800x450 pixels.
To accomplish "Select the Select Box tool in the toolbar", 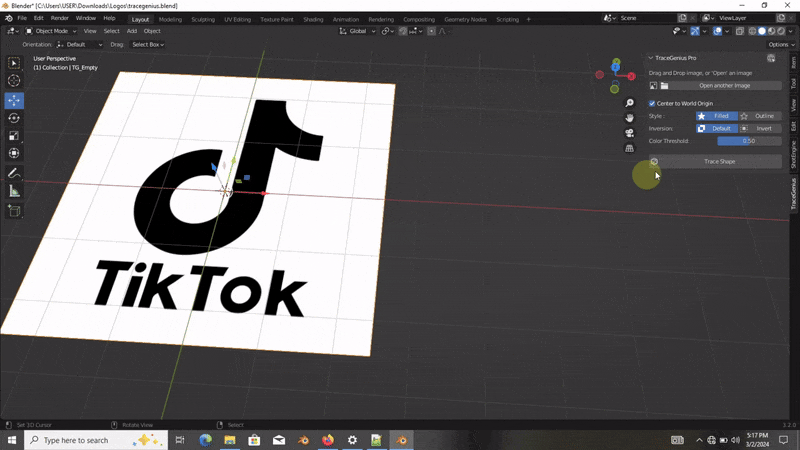I will click(x=14, y=63).
